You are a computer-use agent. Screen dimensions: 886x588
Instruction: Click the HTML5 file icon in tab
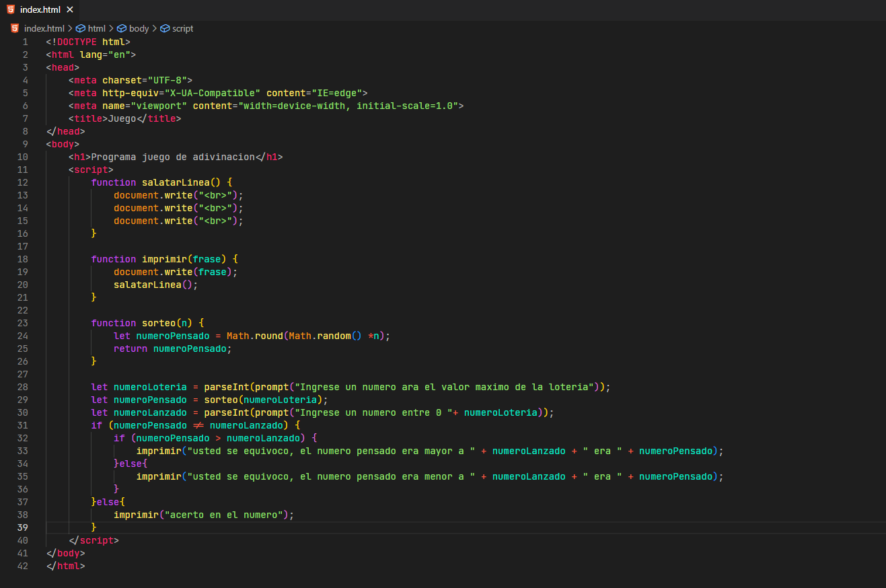click(x=11, y=9)
